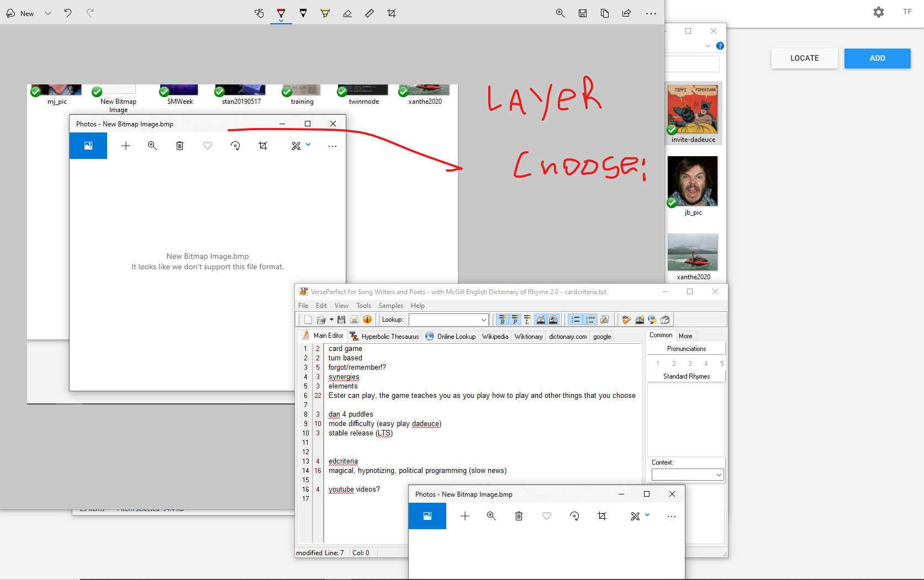Expand the New snip dropdown chevron
924x580 pixels.
(48, 13)
